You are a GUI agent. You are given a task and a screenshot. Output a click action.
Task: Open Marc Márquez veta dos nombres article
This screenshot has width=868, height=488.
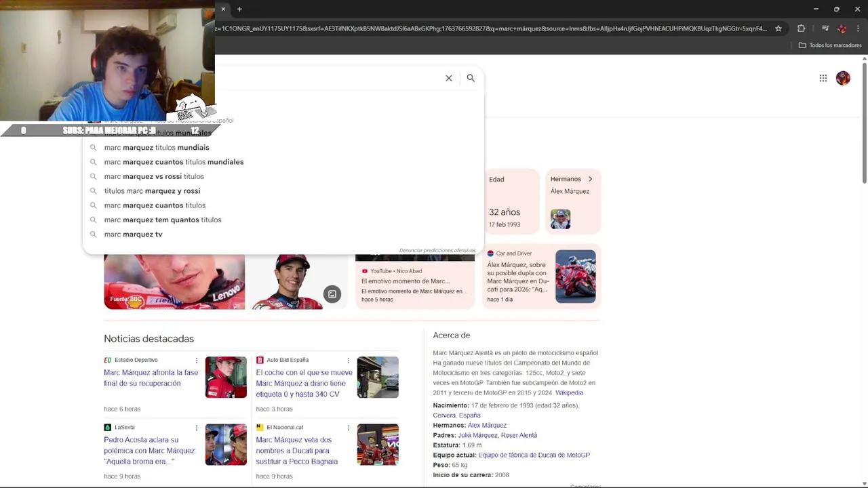[x=297, y=451]
